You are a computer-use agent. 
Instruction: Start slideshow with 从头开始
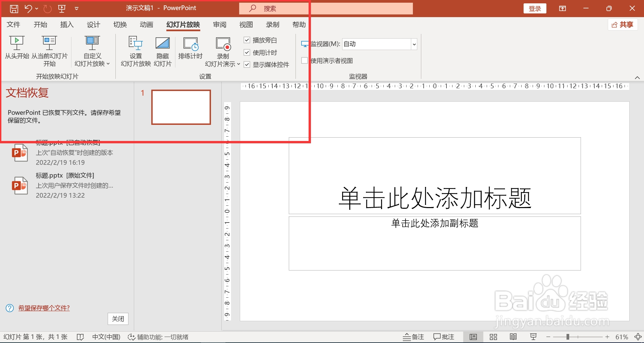click(17, 47)
